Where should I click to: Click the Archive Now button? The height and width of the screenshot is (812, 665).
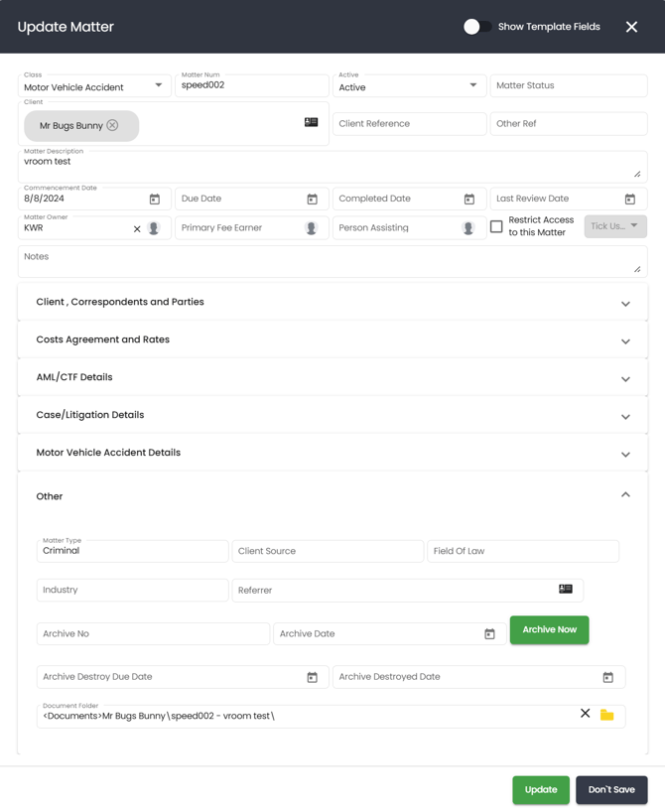(550, 629)
